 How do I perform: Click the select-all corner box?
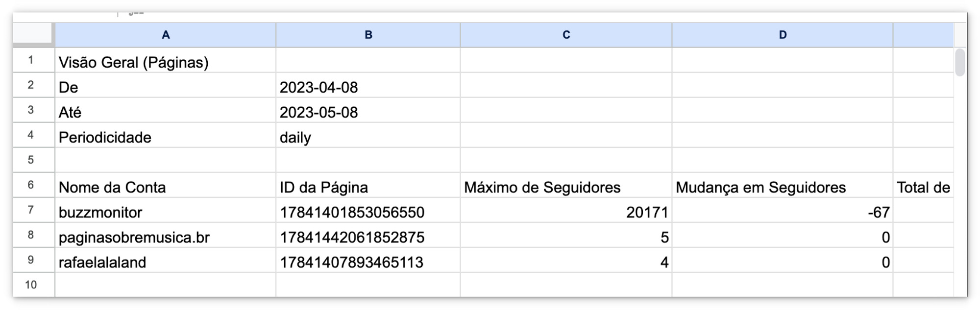(33, 34)
